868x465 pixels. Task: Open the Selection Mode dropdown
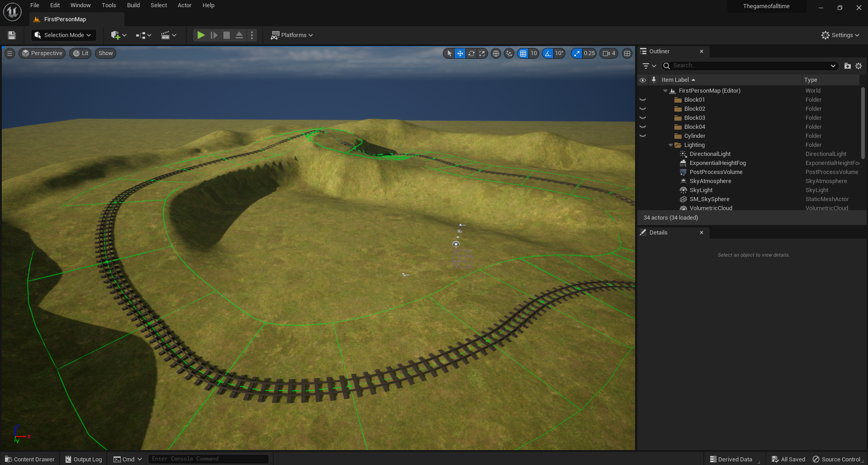point(63,35)
